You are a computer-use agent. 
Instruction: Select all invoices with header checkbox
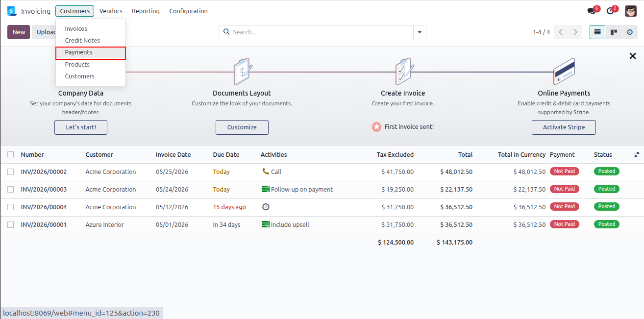pos(11,154)
